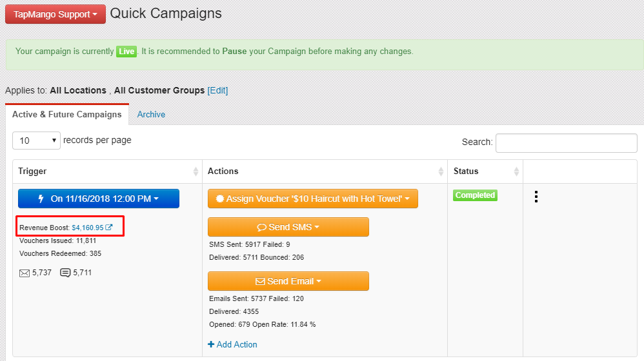Click the 'Emails Sent: 5737 Failed: 120' text
This screenshot has width=644, height=361.
coord(256,298)
